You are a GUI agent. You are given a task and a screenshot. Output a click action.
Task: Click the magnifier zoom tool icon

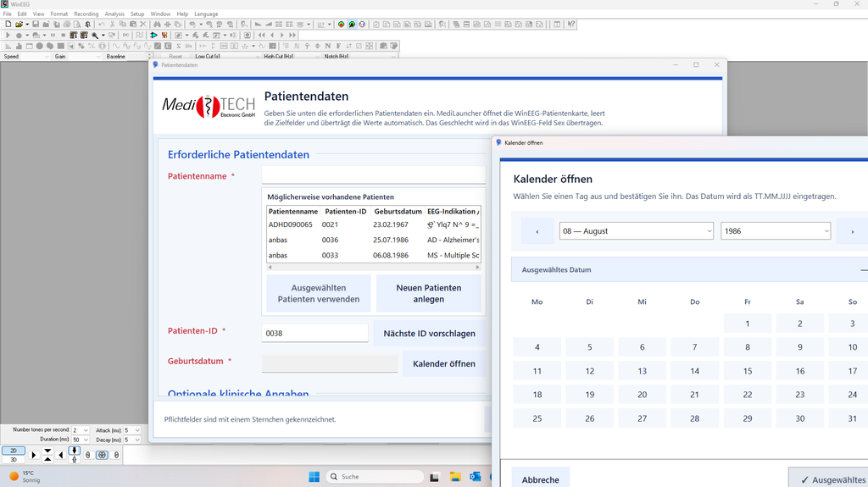tap(95, 35)
